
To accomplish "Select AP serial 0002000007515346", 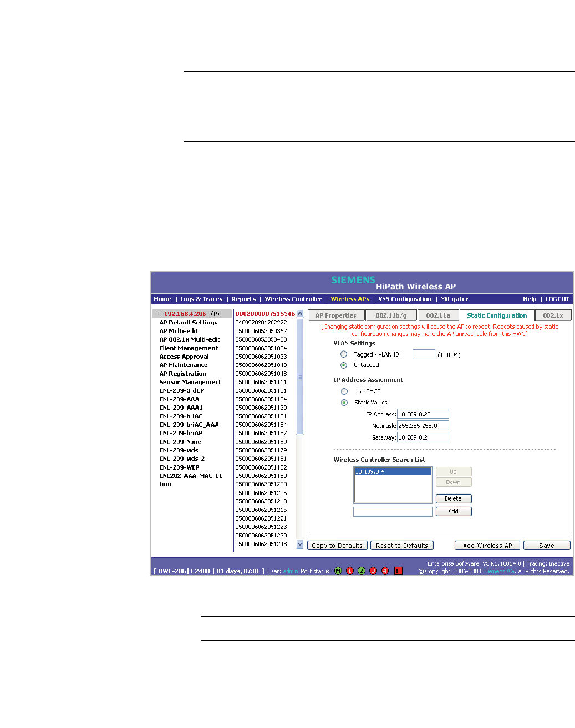I will tap(265, 314).
